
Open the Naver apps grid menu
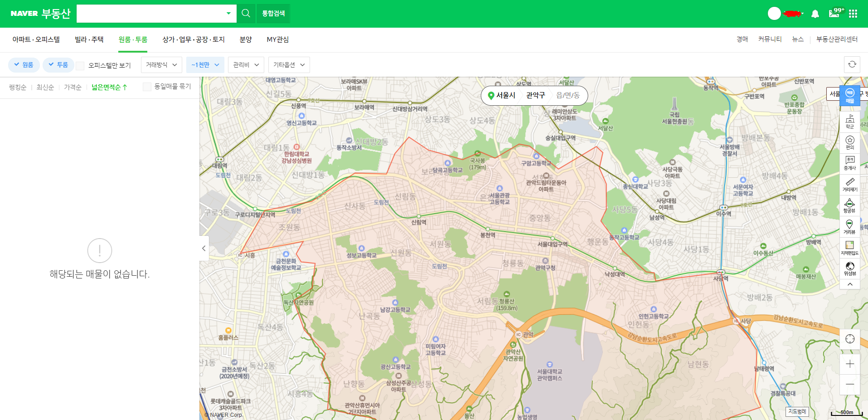(x=853, y=14)
